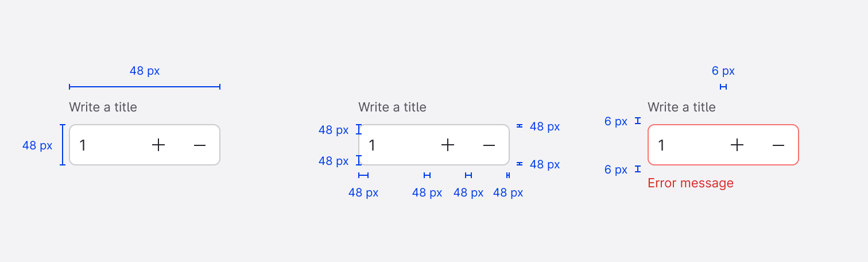Click the value 1 in the leftmost stepper

[x=83, y=145]
